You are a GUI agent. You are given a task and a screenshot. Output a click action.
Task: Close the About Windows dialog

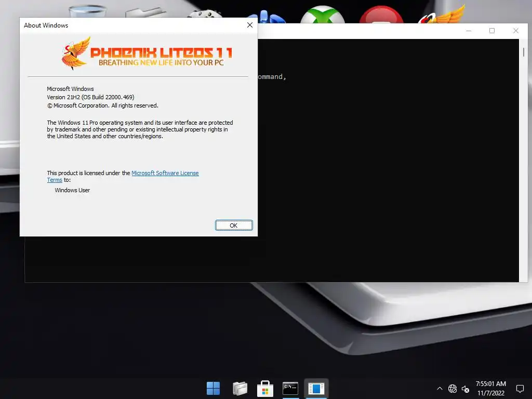point(250,25)
